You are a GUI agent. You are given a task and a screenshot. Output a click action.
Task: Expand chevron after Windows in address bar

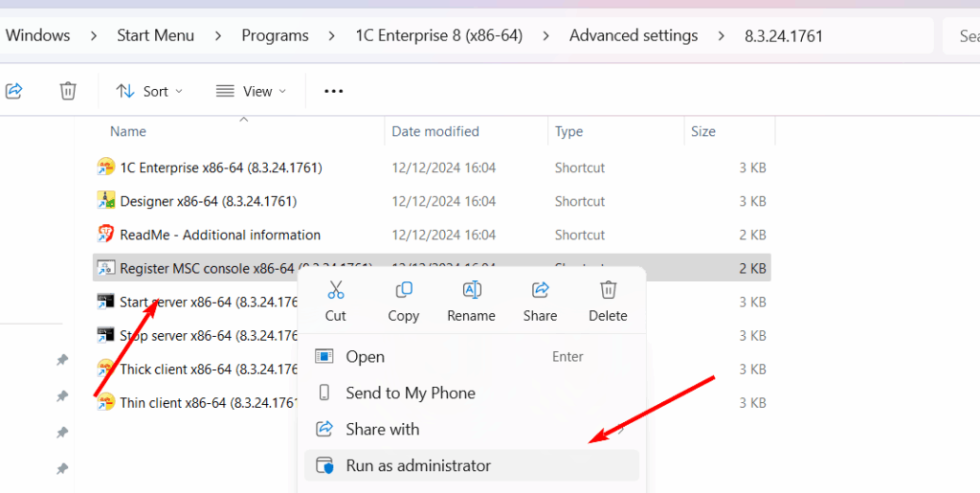tap(94, 36)
